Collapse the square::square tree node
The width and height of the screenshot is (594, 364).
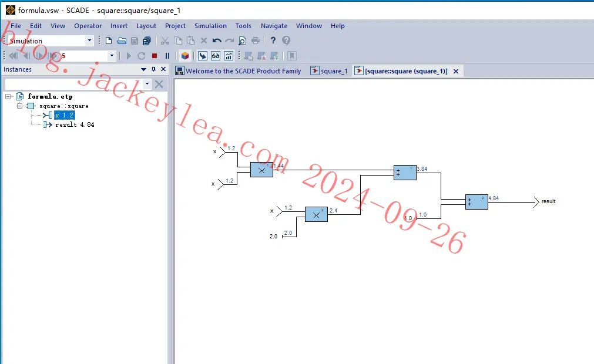click(20, 106)
